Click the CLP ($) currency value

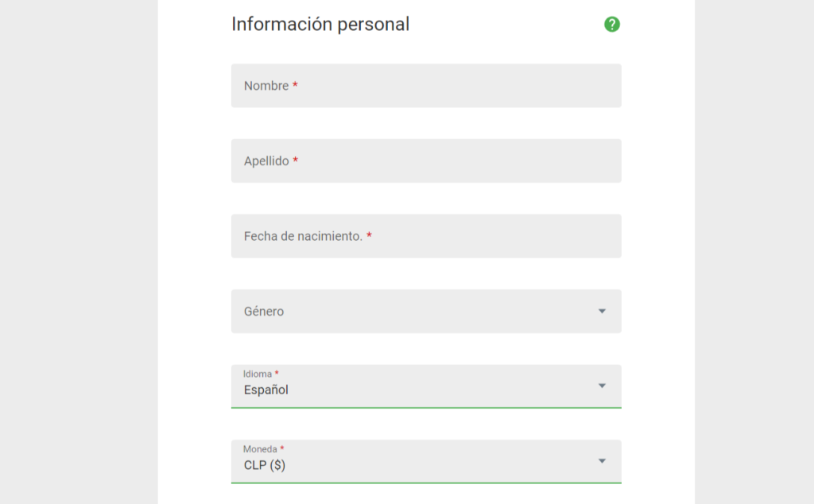tap(265, 466)
